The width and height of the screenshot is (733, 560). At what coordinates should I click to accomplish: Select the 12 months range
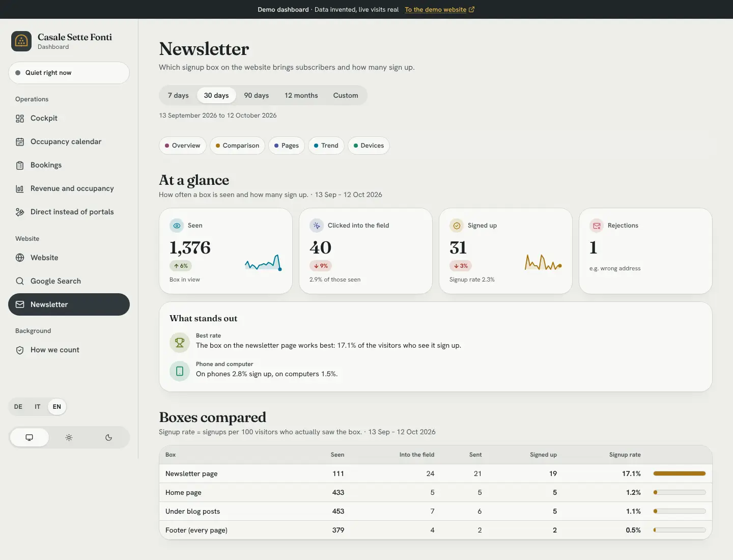click(301, 95)
